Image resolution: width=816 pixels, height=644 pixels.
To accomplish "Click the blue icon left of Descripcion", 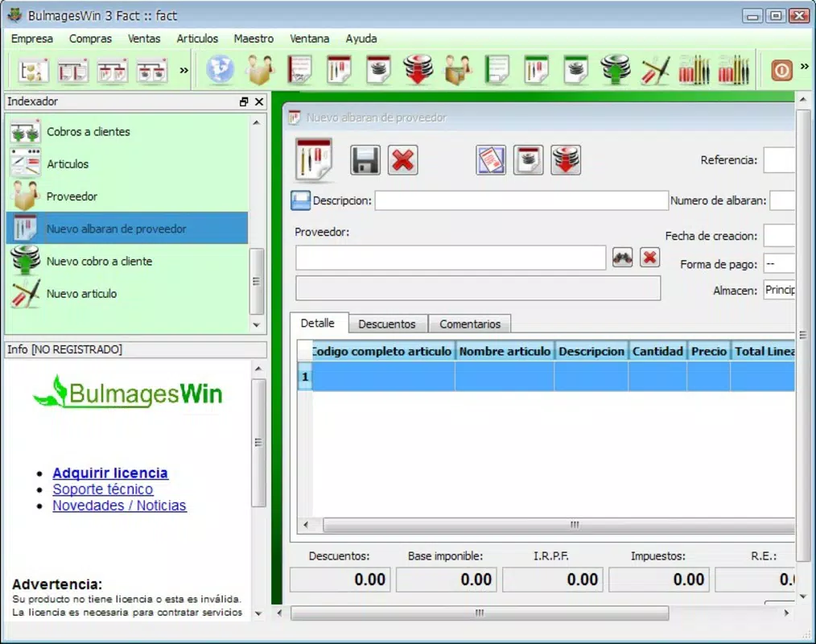I will 300,200.
